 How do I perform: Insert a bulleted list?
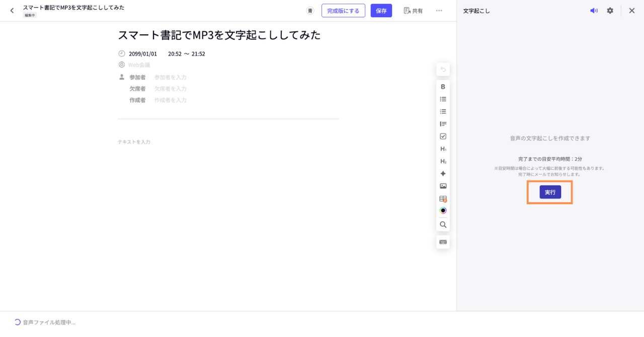(x=443, y=99)
